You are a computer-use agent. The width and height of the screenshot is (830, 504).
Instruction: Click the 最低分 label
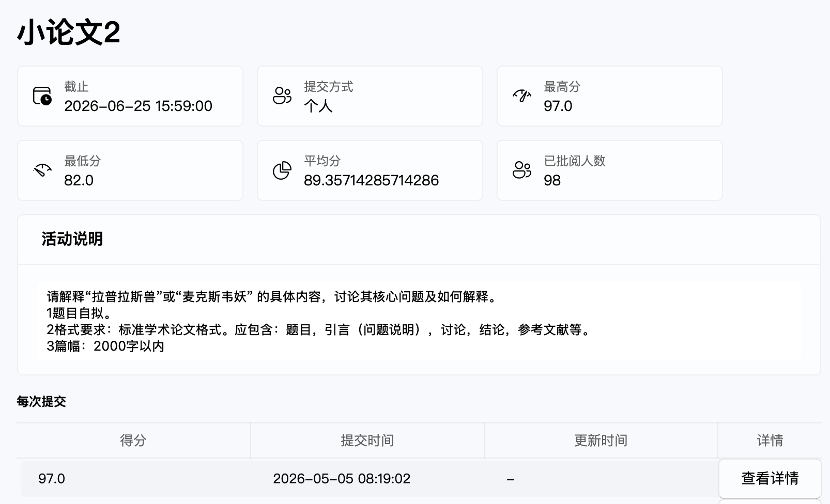pyautogui.click(x=82, y=161)
